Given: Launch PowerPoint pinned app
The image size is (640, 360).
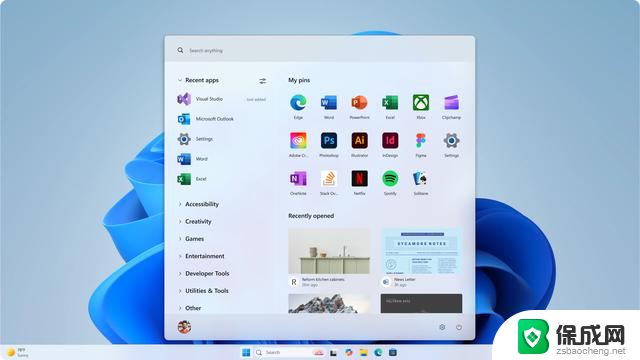Looking at the screenshot, I should click(x=360, y=106).
